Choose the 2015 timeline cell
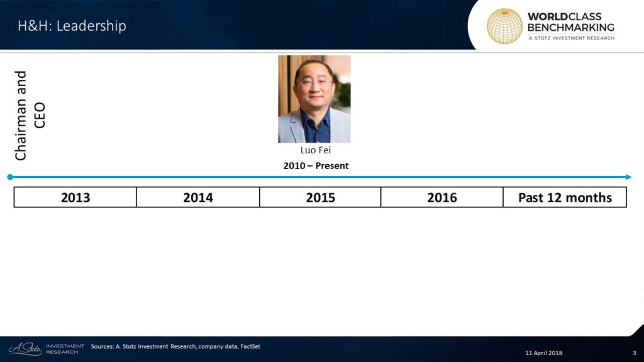This screenshot has width=644, height=362. (320, 197)
